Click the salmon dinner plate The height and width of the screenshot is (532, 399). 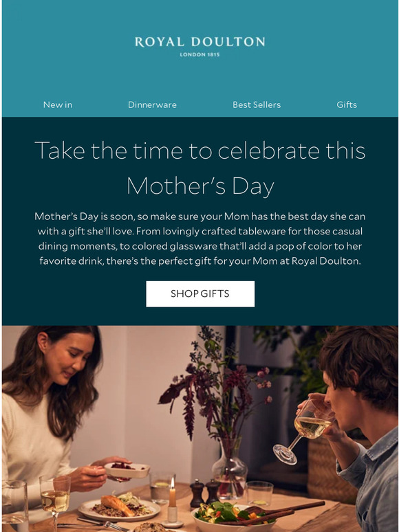[x=119, y=507]
